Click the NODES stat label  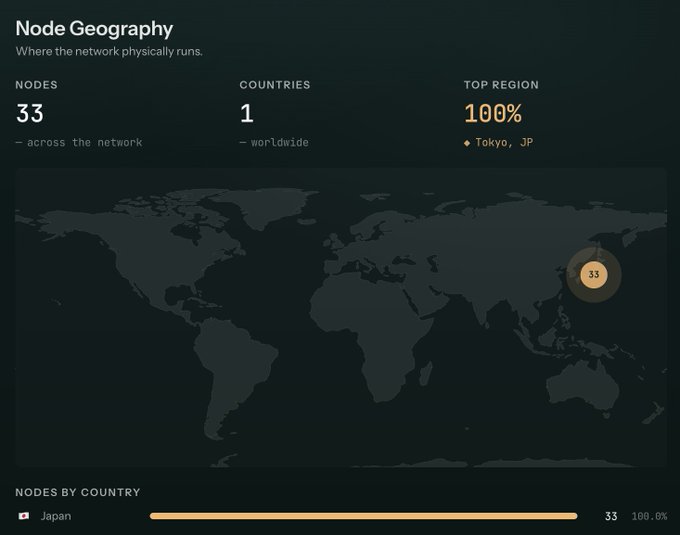(36, 85)
